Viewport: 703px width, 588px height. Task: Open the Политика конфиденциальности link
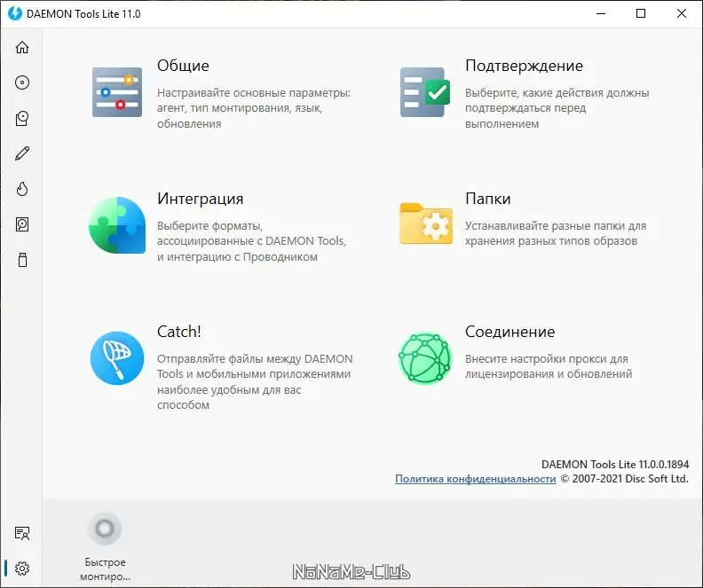click(475, 479)
